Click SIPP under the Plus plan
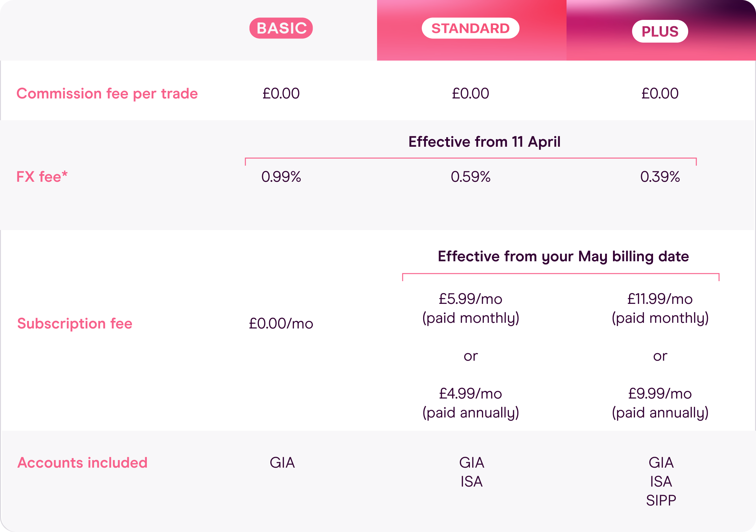 pyautogui.click(x=661, y=500)
